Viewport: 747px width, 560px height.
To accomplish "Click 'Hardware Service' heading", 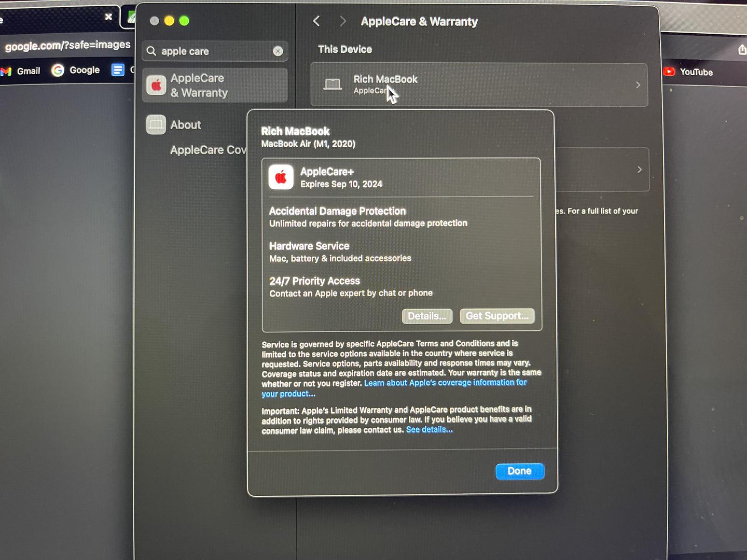I will click(x=309, y=246).
